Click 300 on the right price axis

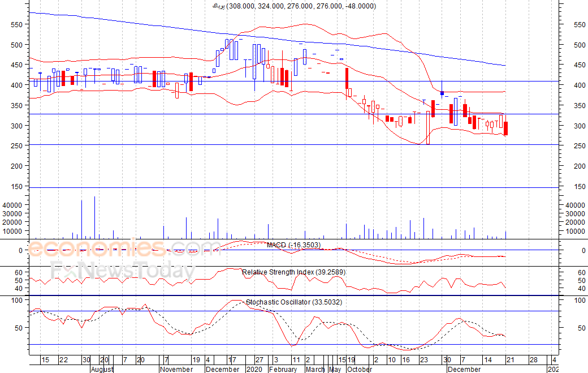(x=580, y=126)
